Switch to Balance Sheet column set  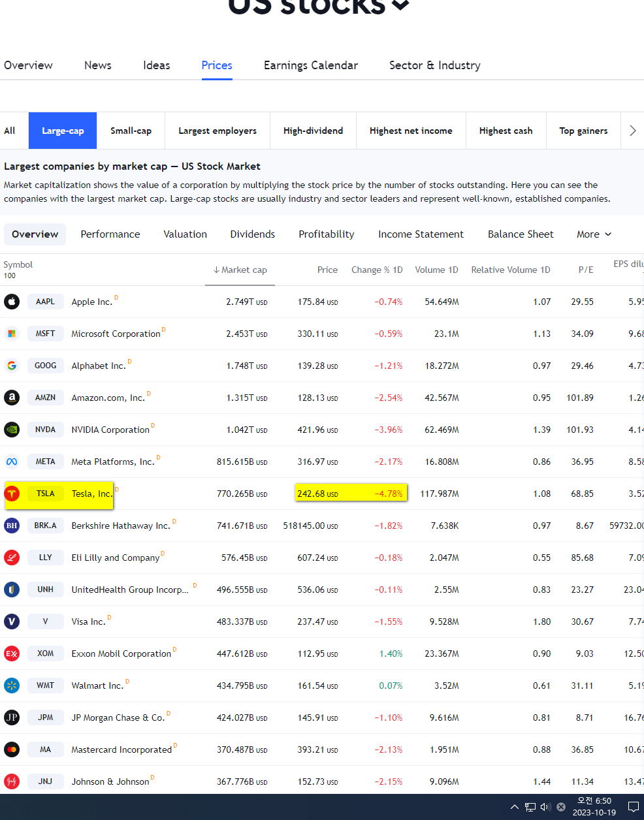pyautogui.click(x=521, y=234)
